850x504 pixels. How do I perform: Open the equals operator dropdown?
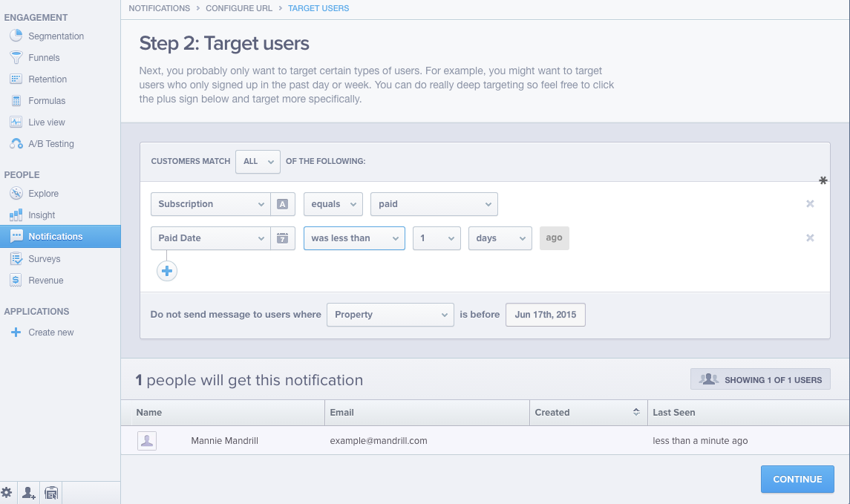coord(333,204)
